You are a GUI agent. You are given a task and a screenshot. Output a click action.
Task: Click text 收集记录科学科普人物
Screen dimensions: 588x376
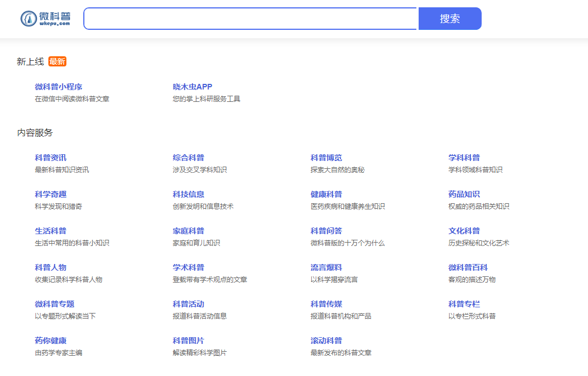[x=69, y=280]
